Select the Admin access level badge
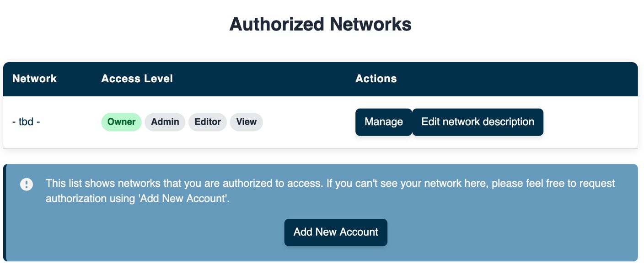Screen dimensions: 644x274 165,122
